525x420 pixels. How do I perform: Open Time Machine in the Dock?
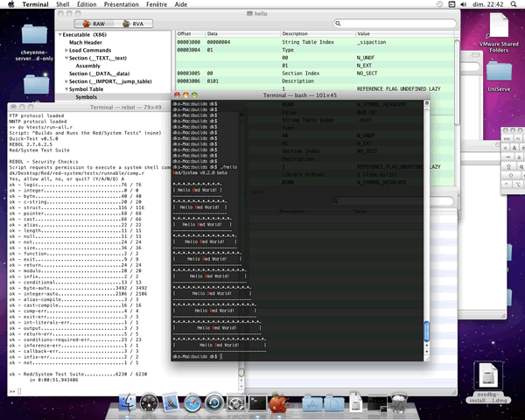pos(214,403)
